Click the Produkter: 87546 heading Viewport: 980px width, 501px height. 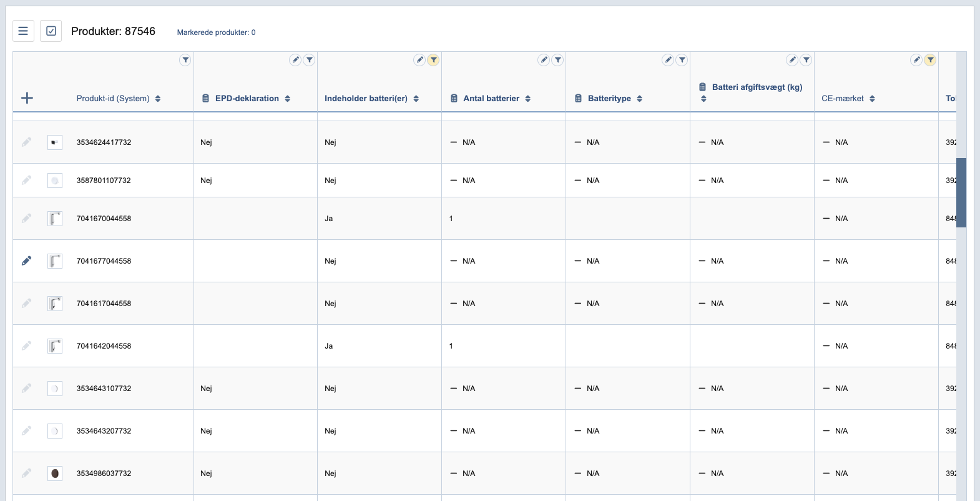point(113,31)
